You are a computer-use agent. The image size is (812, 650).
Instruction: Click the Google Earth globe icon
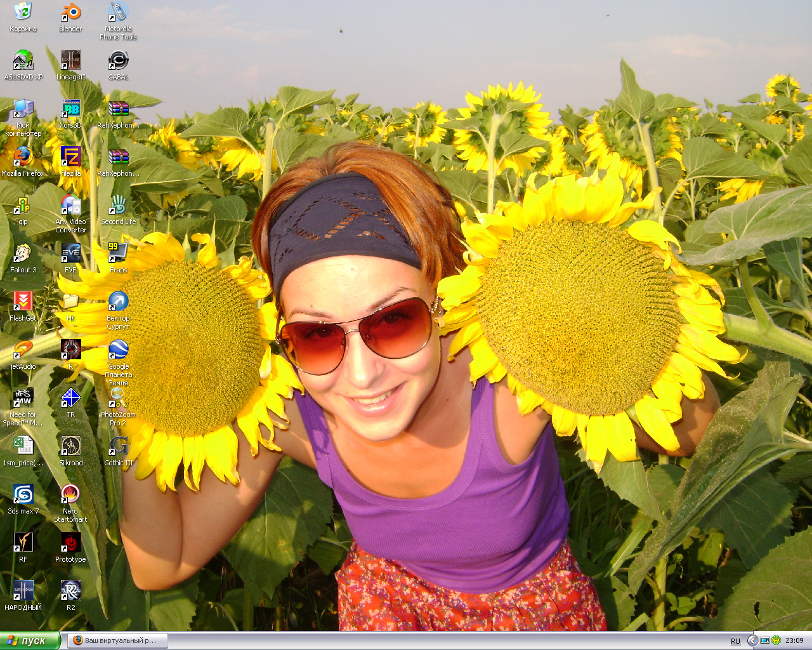coord(118,350)
